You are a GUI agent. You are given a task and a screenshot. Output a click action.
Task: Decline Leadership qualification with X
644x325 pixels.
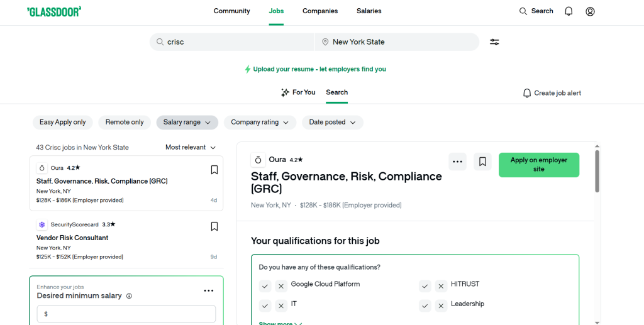441,306
